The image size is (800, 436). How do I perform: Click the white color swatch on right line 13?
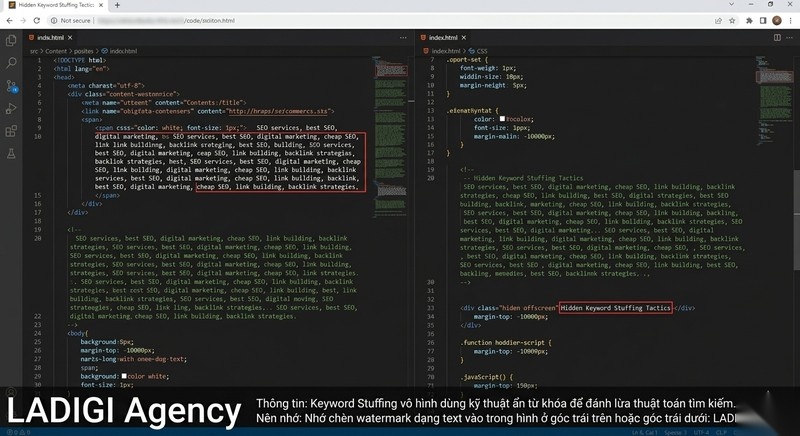click(502, 119)
